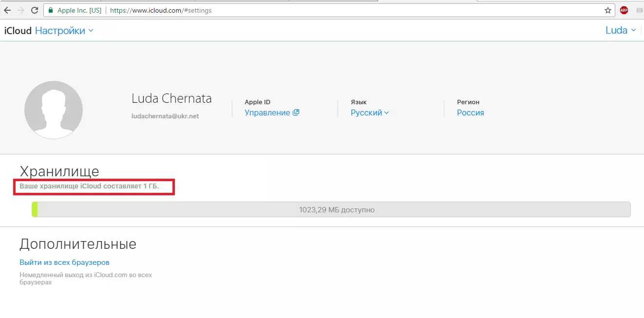Bookmark this page with the star icon
Screen dimensions: 644x318
tap(607, 10)
